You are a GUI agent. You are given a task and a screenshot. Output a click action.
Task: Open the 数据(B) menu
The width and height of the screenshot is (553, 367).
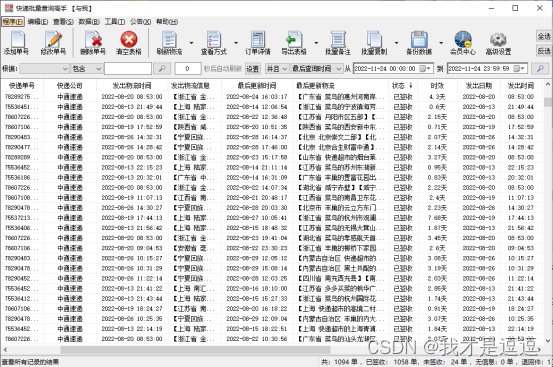(x=89, y=22)
